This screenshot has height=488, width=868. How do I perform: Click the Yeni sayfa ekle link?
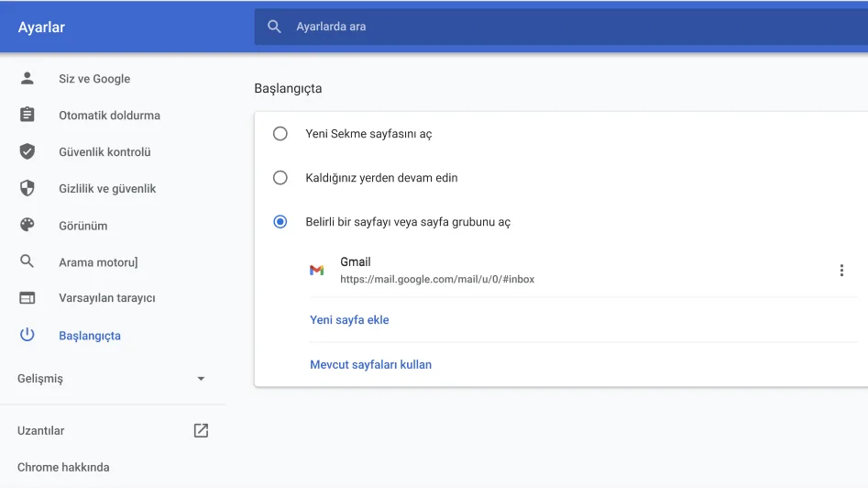point(349,320)
